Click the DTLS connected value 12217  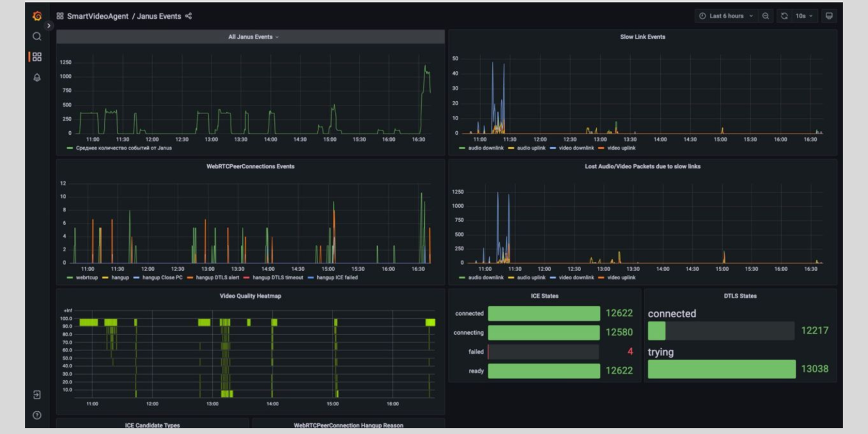click(x=815, y=331)
